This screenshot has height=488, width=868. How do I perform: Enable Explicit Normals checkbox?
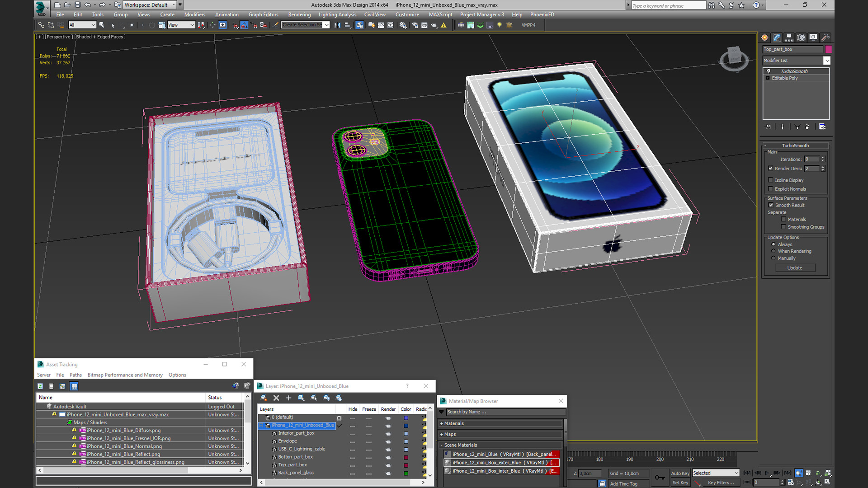click(x=771, y=189)
